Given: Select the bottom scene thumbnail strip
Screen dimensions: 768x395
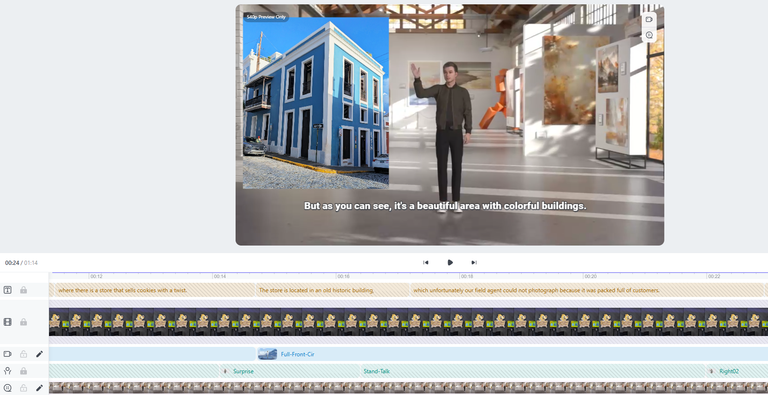Looking at the screenshot, I should (x=408, y=388).
